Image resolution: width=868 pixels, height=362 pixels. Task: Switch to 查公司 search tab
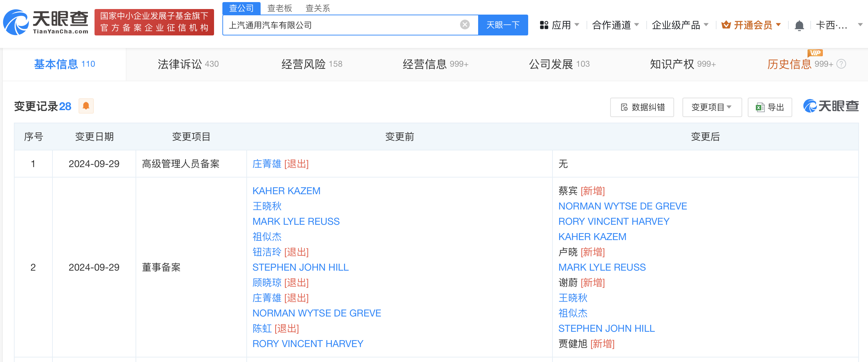click(x=241, y=8)
